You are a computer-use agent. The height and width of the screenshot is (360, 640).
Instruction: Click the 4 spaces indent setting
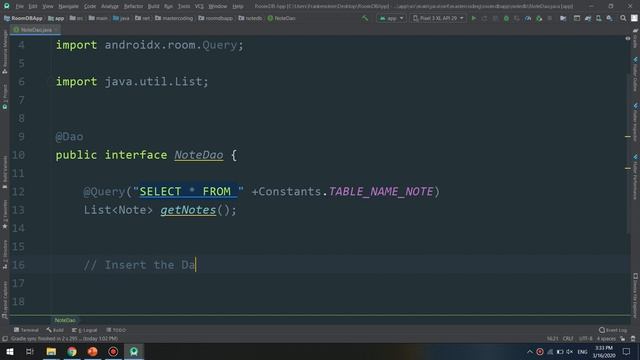coord(606,338)
